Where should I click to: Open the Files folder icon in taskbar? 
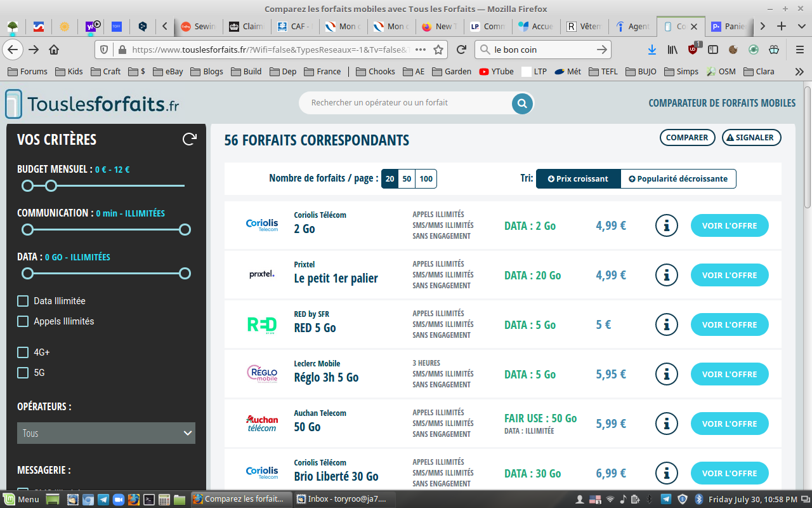click(179, 499)
